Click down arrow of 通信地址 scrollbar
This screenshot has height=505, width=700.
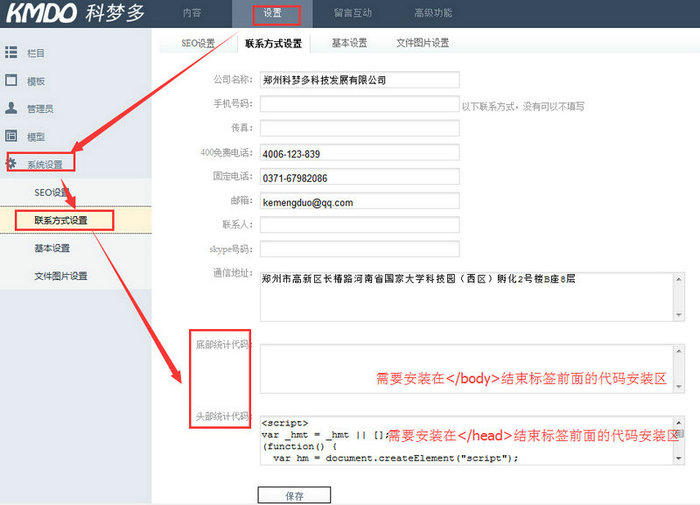[x=679, y=315]
